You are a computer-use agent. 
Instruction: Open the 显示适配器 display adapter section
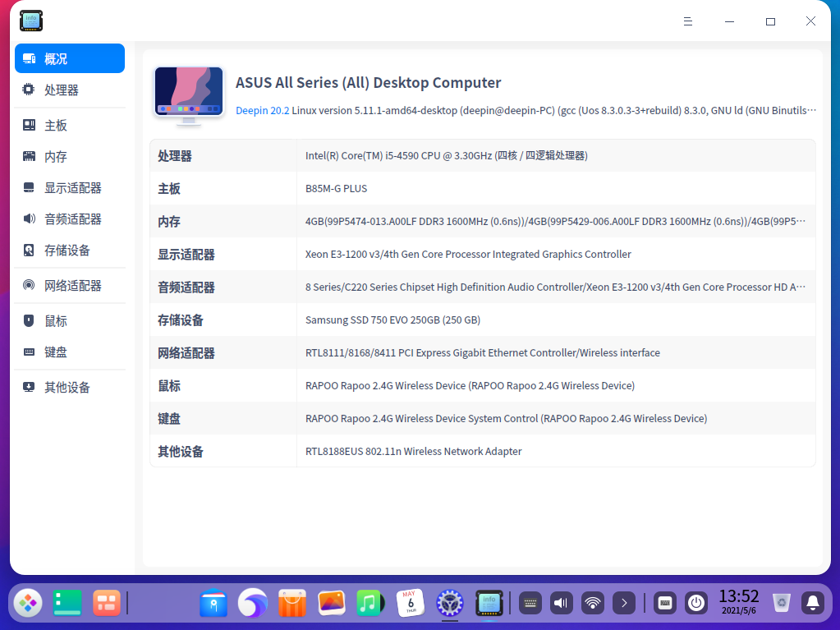coord(70,188)
